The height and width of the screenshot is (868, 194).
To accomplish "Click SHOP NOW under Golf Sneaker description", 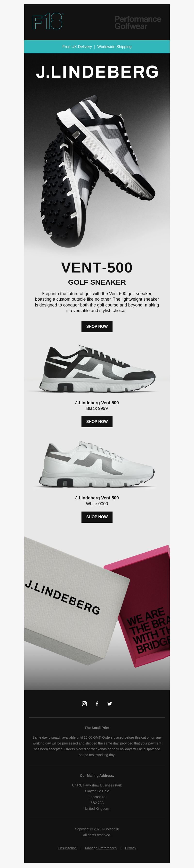I will coord(97,327).
